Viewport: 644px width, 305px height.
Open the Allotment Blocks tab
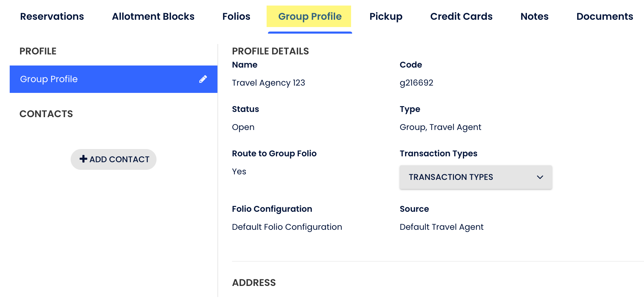153,16
